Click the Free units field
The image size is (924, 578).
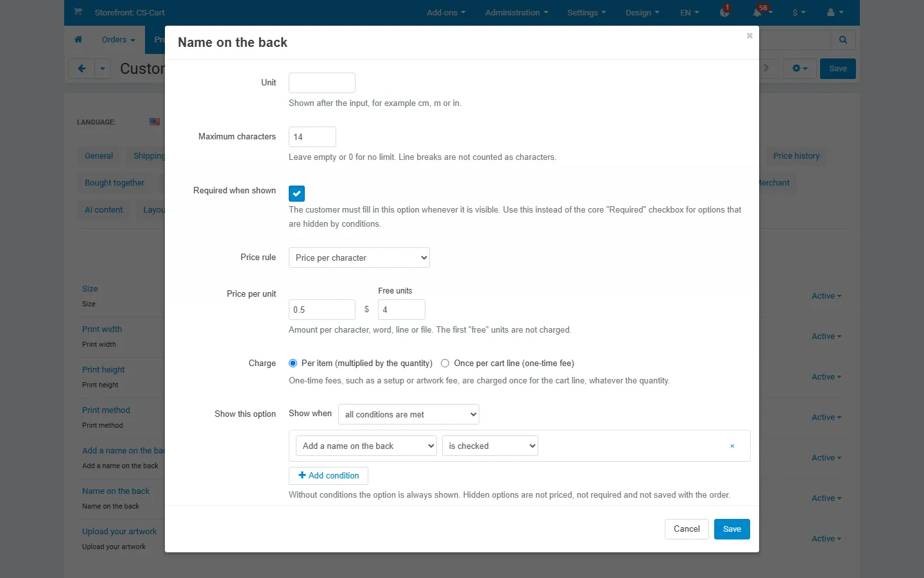click(402, 310)
